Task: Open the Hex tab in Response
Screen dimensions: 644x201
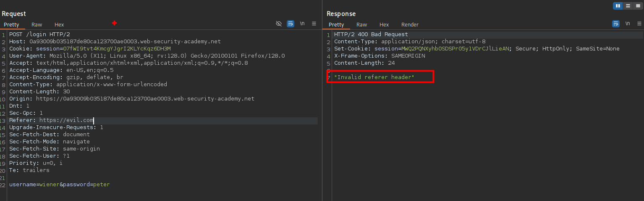Action: click(384, 25)
